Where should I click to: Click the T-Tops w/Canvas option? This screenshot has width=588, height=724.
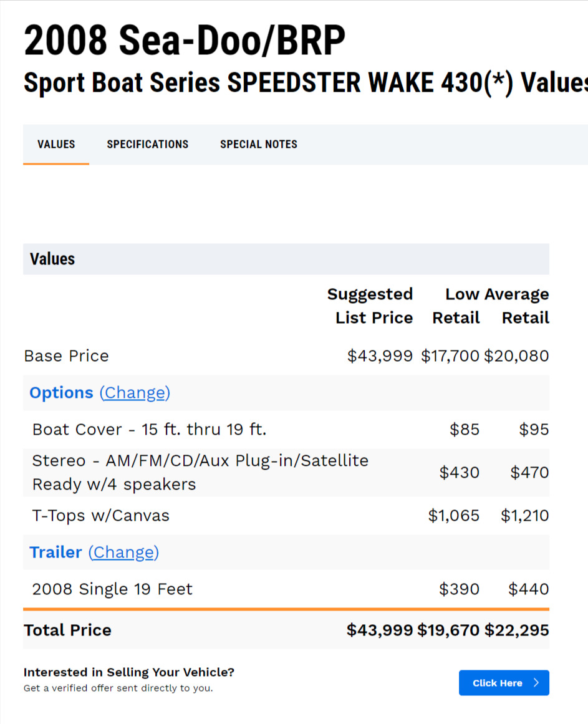100,516
